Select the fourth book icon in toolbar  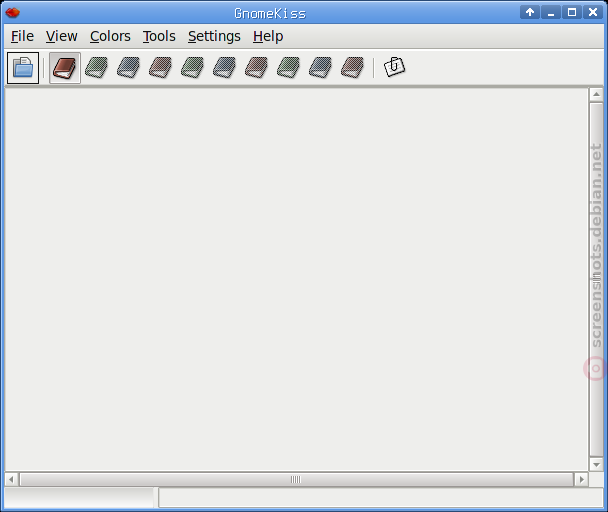click(x=161, y=67)
